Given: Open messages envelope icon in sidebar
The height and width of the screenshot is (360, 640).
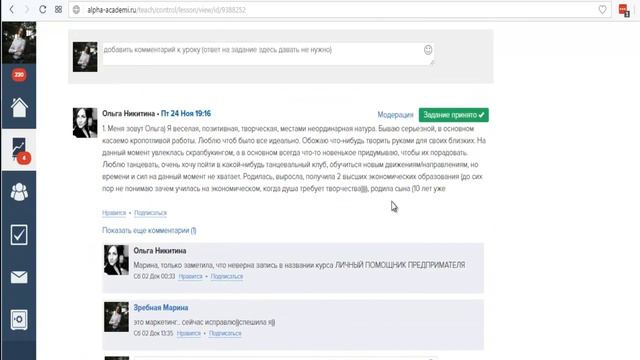Looking at the screenshot, I should click(19, 277).
